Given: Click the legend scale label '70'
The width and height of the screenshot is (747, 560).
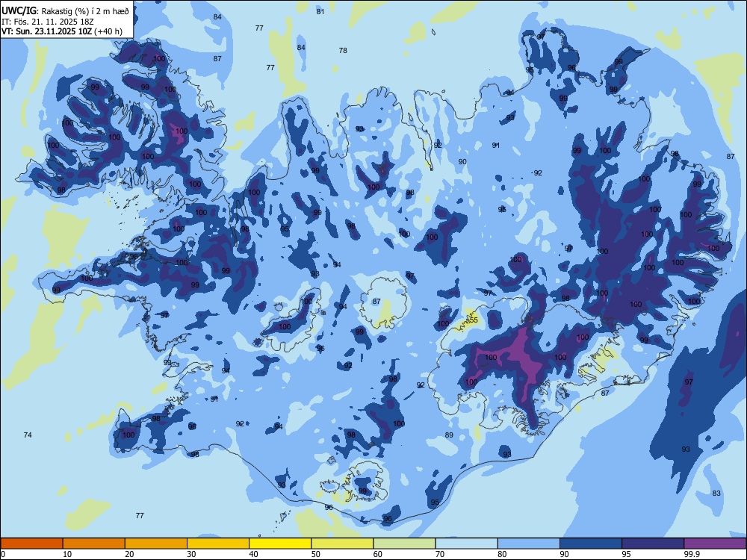Looking at the screenshot, I should pyautogui.click(x=440, y=554).
